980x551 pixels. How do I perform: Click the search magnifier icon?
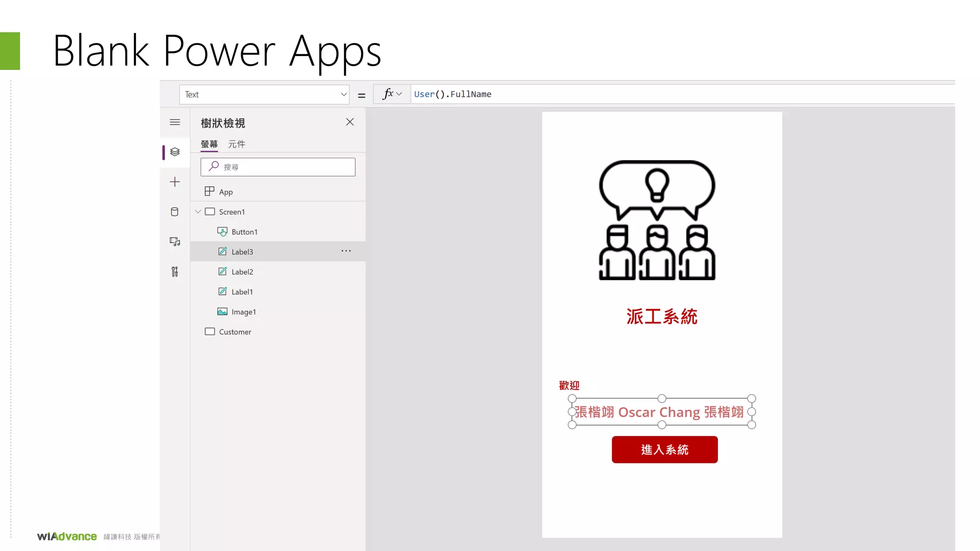pyautogui.click(x=213, y=166)
